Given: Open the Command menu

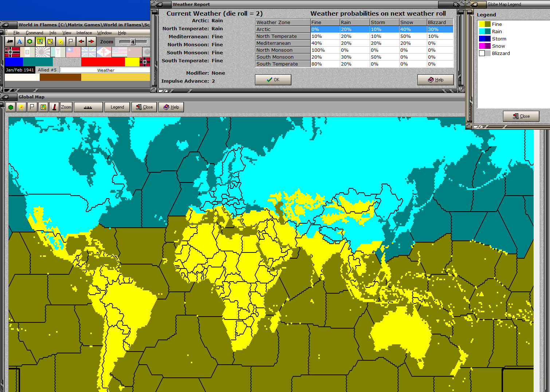Looking at the screenshot, I should pyautogui.click(x=35, y=32).
